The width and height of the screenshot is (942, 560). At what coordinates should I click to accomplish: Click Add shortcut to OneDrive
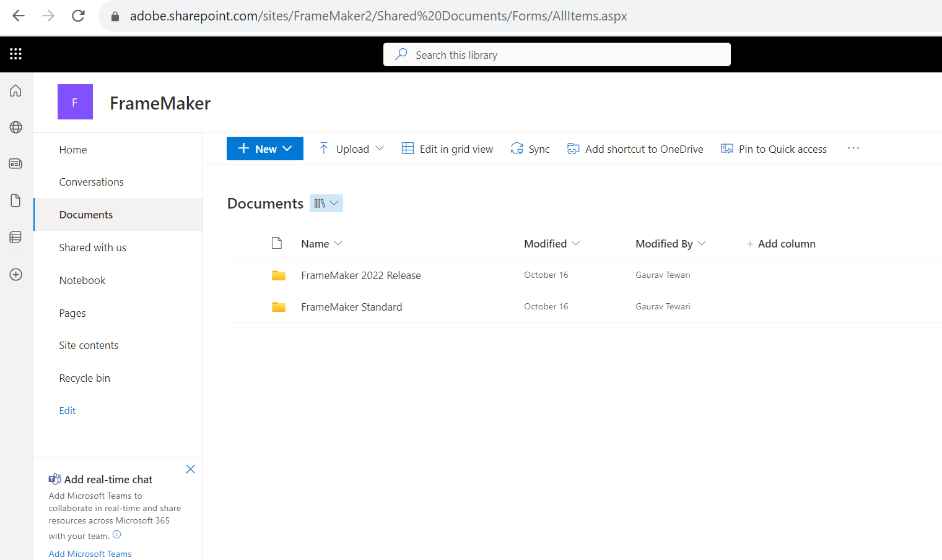pos(635,149)
